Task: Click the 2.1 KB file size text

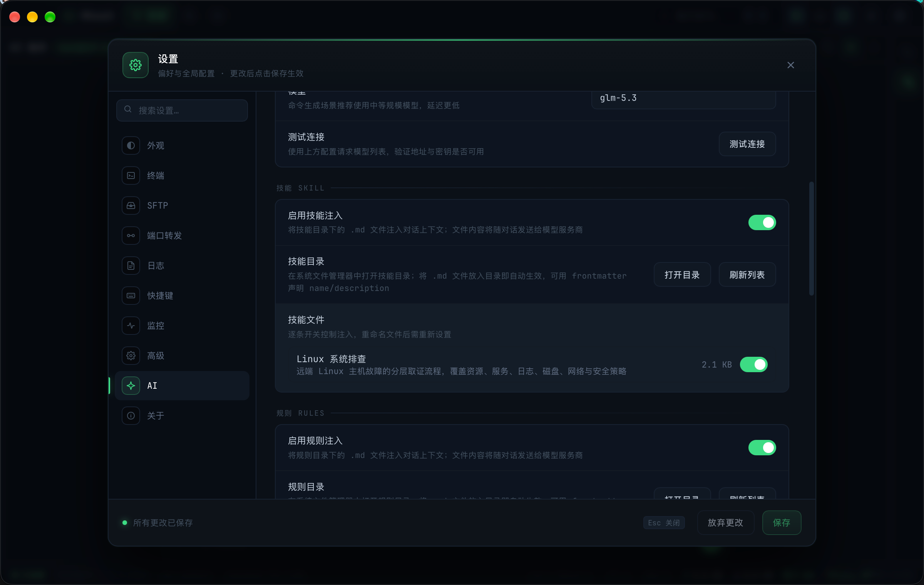Action: [716, 364]
